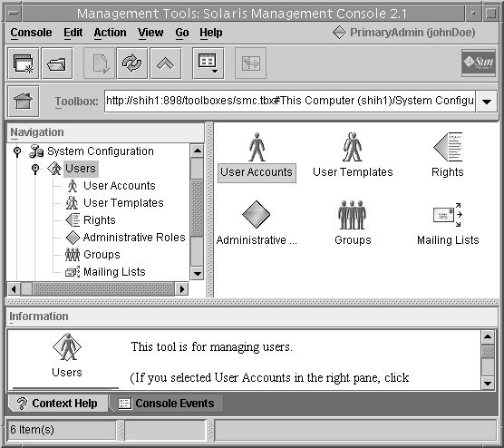This screenshot has height=448, width=504.
Task: Click navigation scrollbar up arrow
Action: click(x=197, y=151)
